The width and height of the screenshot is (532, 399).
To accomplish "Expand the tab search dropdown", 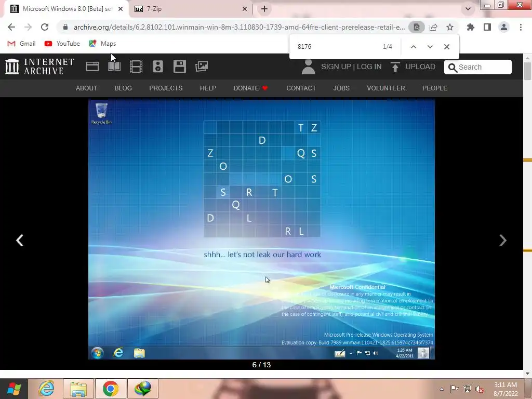I will [x=468, y=9].
